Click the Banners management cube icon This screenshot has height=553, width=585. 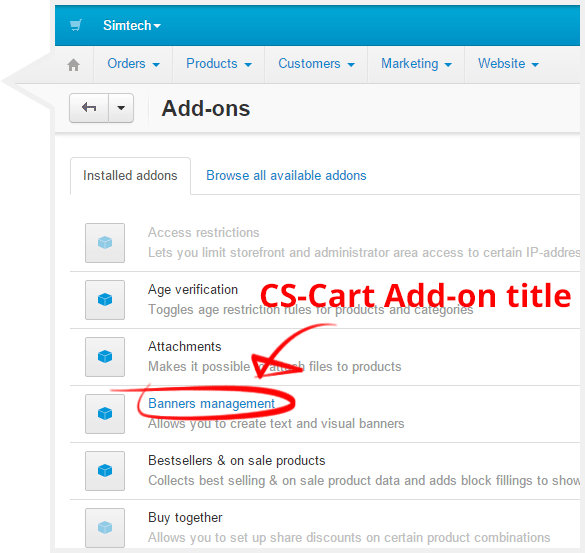(x=105, y=414)
